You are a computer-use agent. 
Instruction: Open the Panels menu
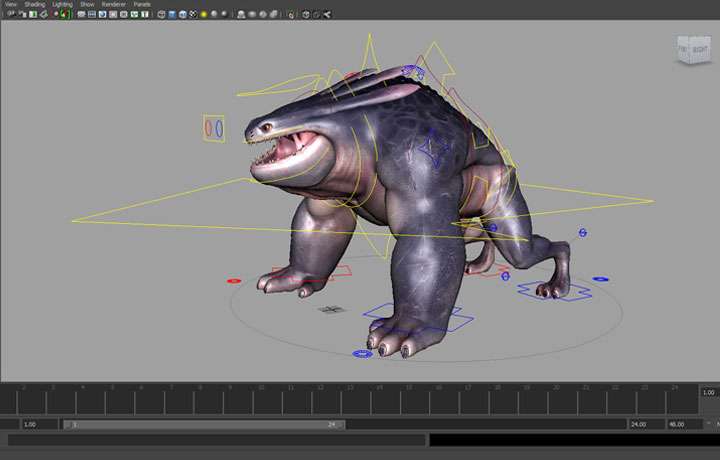[x=142, y=4]
